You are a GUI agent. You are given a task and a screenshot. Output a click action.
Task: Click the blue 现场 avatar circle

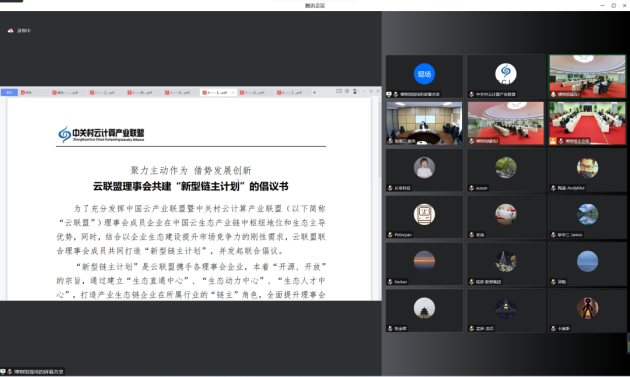tap(424, 74)
